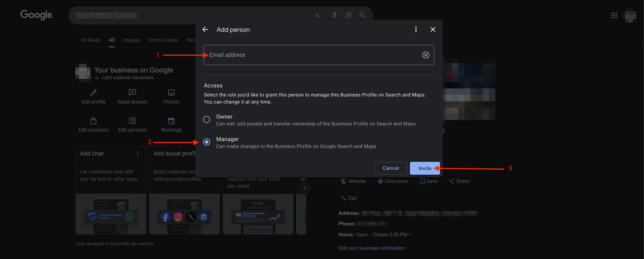Open Edit your business information link
644x259 pixels.
371,248
